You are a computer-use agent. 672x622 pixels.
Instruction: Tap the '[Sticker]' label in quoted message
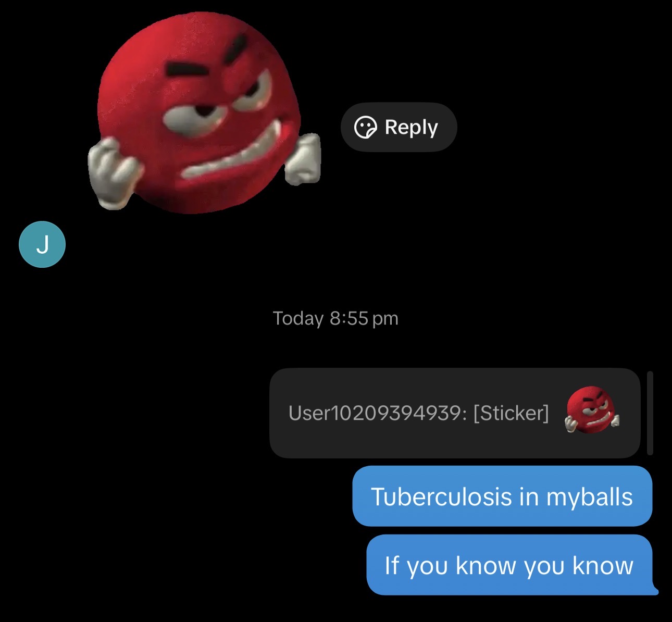click(x=511, y=413)
